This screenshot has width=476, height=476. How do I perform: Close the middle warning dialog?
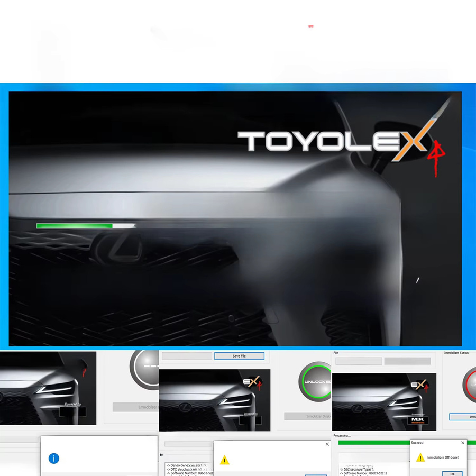click(x=327, y=444)
